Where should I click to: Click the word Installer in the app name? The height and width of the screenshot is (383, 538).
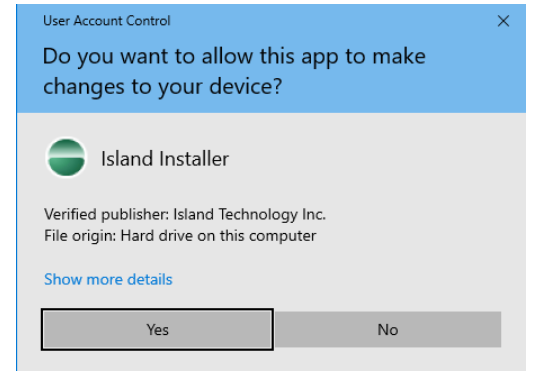[194, 159]
